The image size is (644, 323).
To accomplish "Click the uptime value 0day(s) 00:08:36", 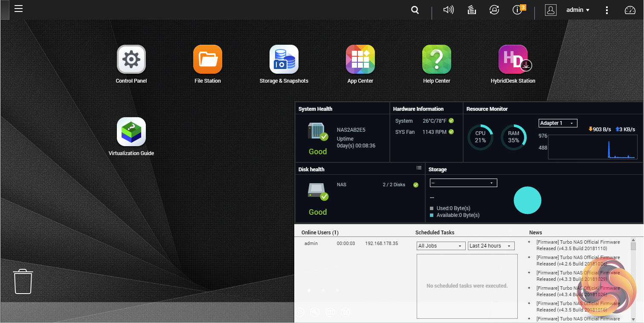I will click(356, 146).
